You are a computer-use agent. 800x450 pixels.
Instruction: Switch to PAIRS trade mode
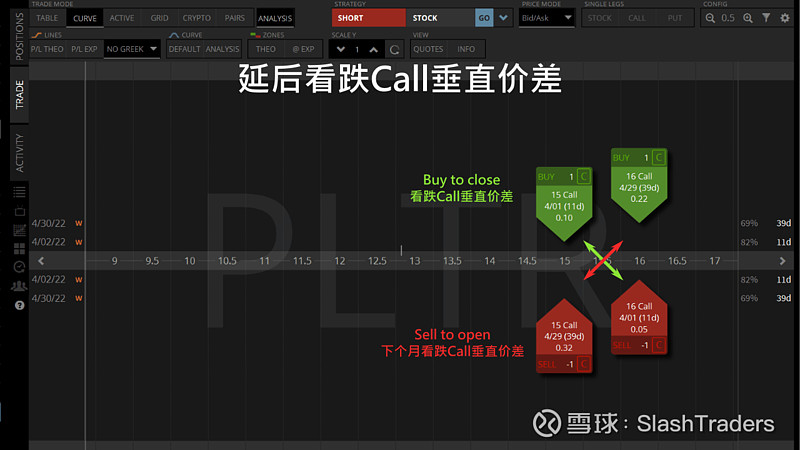[x=235, y=18]
